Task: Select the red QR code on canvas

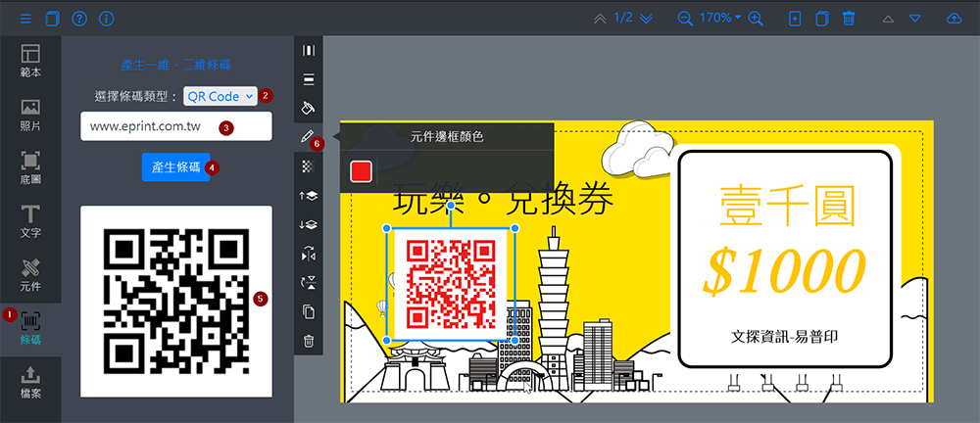Action: [451, 284]
